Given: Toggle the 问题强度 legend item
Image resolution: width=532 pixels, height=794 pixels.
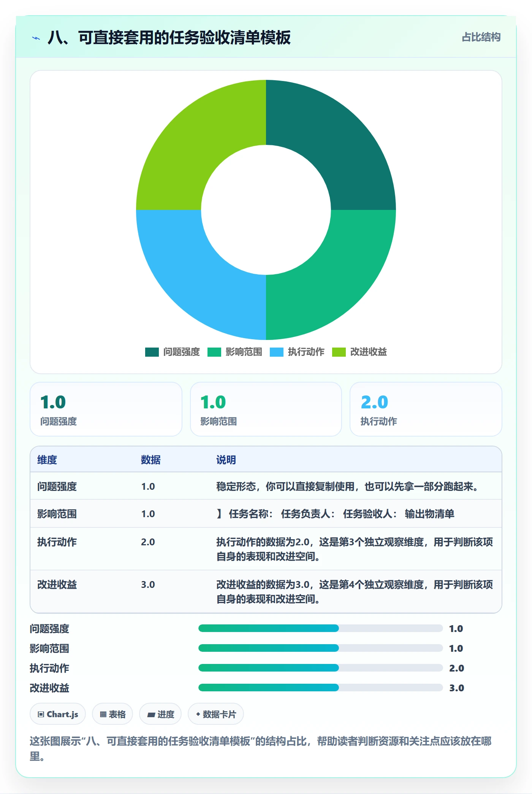Looking at the screenshot, I should pyautogui.click(x=173, y=352).
